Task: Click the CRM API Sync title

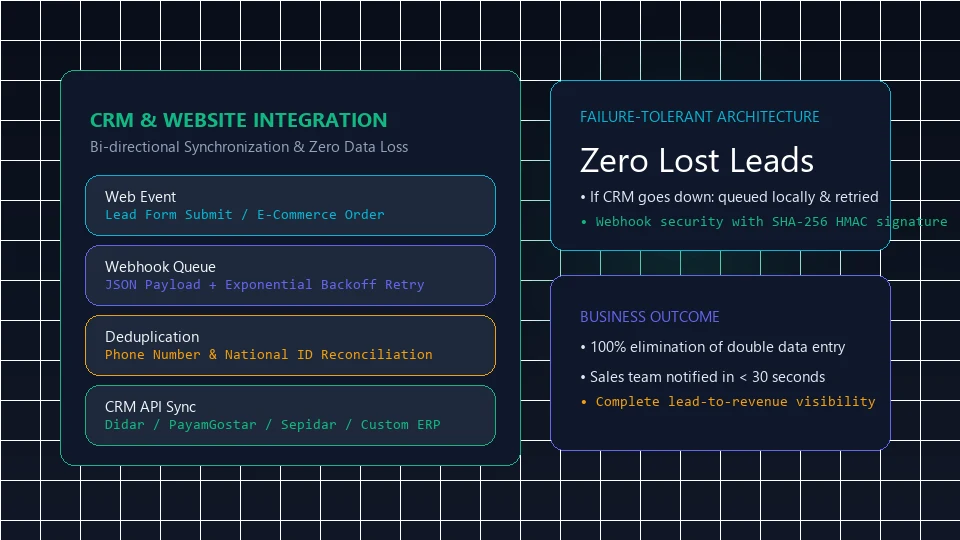Action: click(150, 407)
